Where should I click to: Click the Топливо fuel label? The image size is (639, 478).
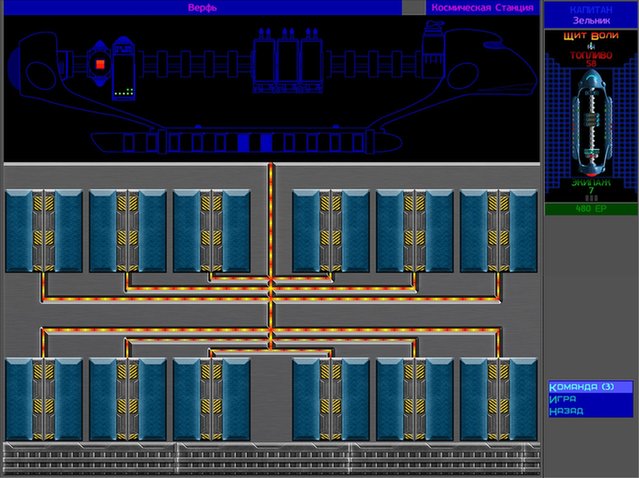591,55
